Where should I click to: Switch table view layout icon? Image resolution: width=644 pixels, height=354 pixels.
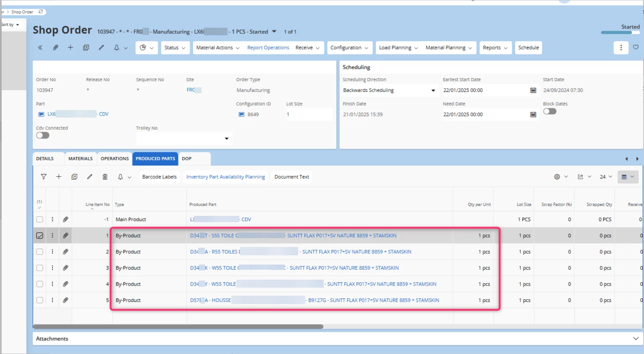628,177
